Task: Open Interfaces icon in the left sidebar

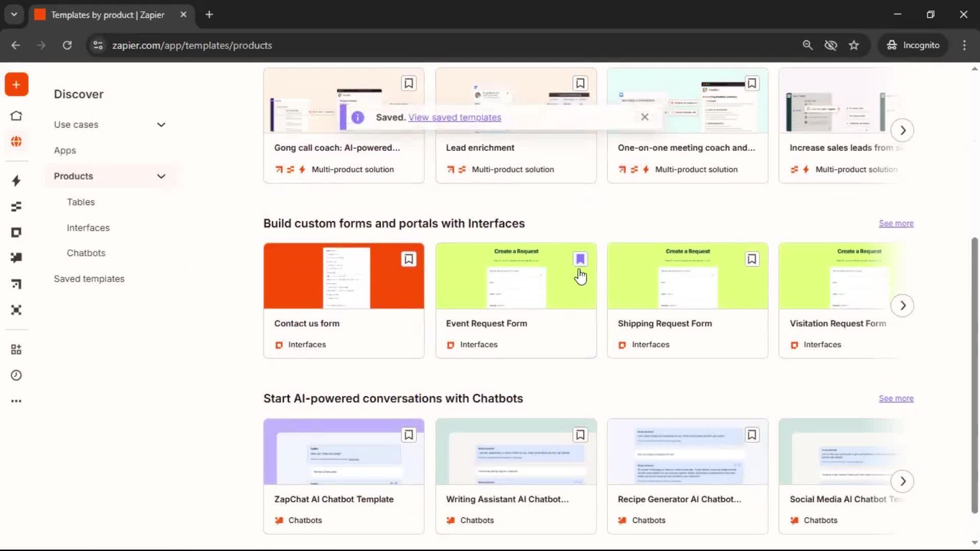Action: pos(16,233)
